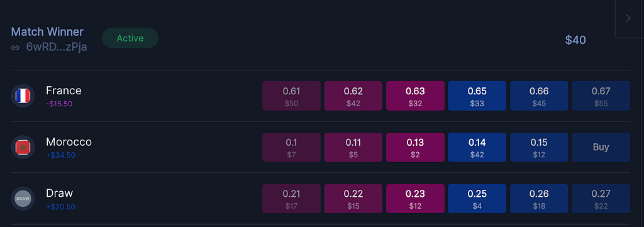Select France 0.63 sell price cell
The image size is (644, 227).
(x=415, y=96)
